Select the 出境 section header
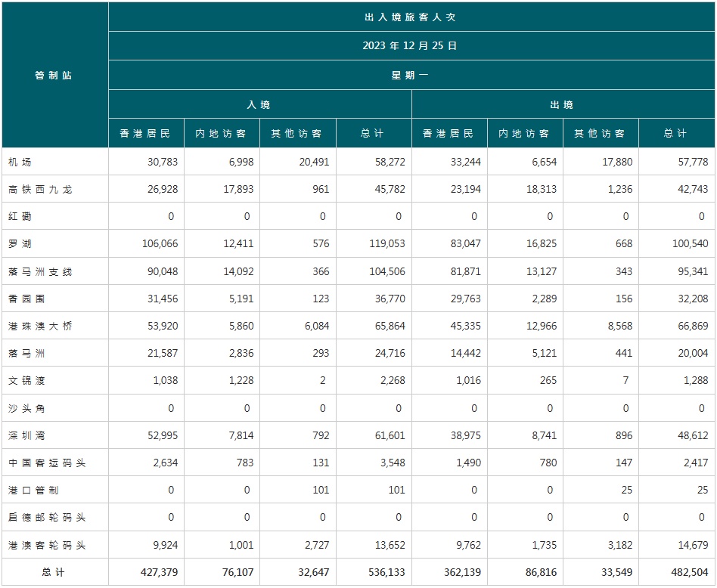The height and width of the screenshot is (588, 717). click(x=561, y=105)
